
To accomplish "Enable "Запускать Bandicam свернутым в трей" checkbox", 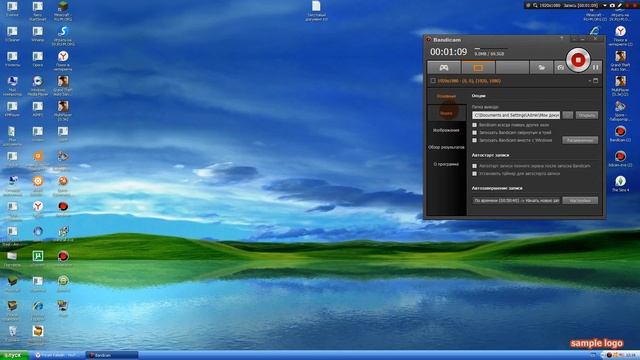I will pos(474,133).
